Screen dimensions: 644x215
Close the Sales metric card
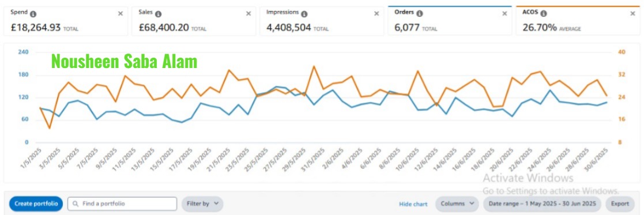tap(248, 13)
